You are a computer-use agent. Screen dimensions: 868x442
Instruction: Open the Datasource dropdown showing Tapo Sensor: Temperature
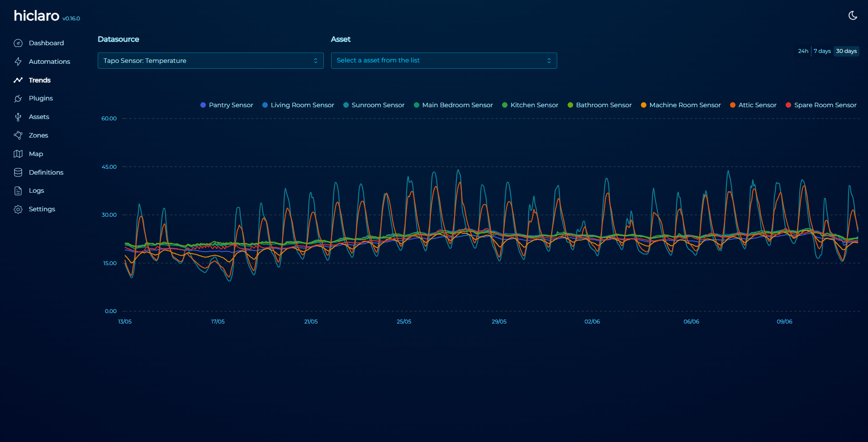(210, 61)
